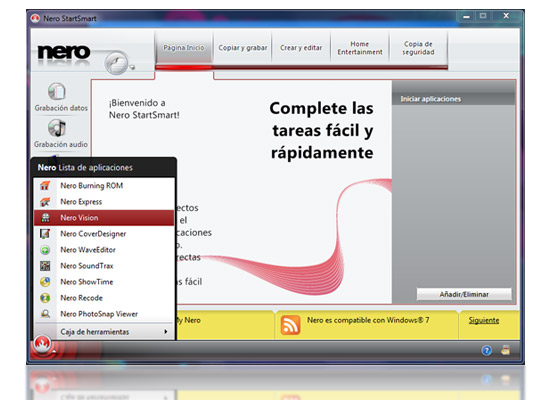Click the Iniciar aplicaciones panel header
Viewport: 560px width, 400px height.
454,99
